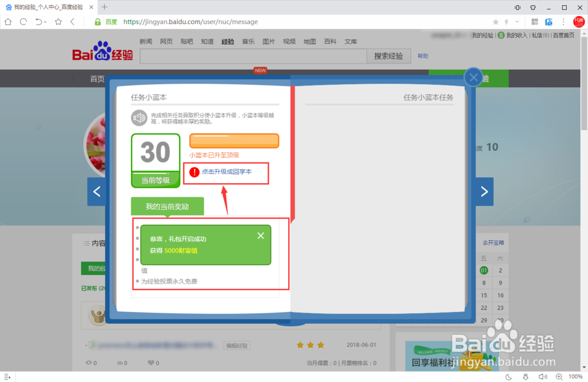This screenshot has height=382, width=588.
Task: Click the address bar URL
Action: 191,22
